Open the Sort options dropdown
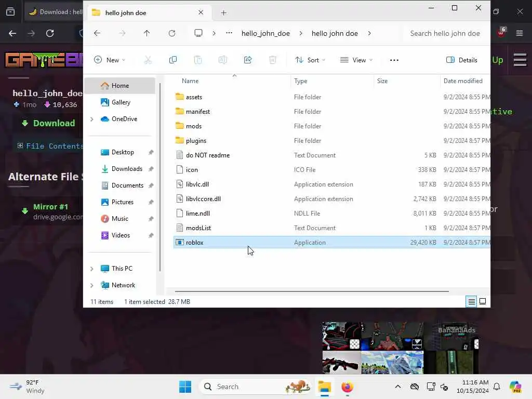 [310, 60]
